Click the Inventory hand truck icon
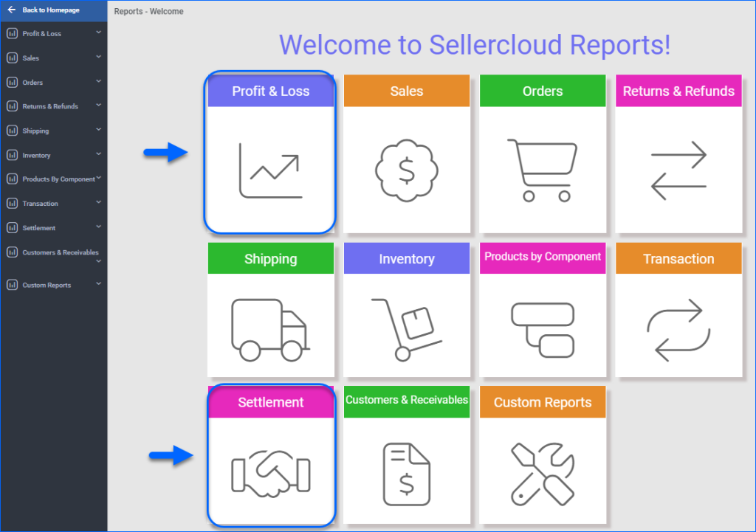 (406, 328)
